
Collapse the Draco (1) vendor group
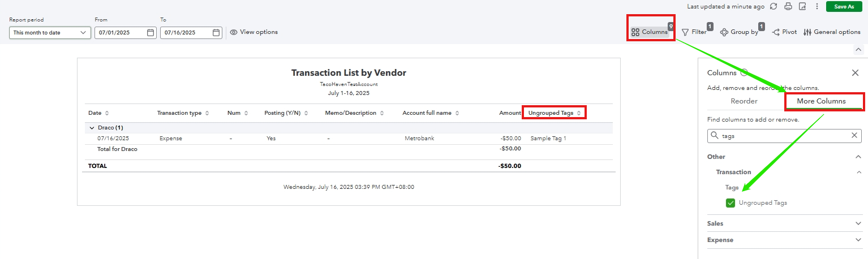pyautogui.click(x=92, y=128)
